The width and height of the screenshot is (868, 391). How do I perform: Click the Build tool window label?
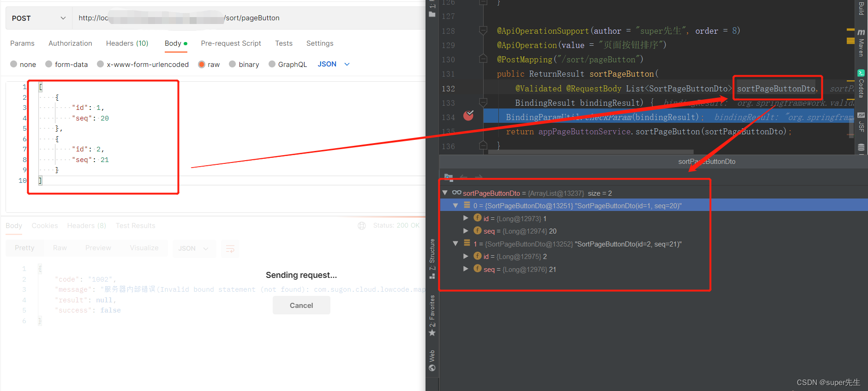pos(861,8)
